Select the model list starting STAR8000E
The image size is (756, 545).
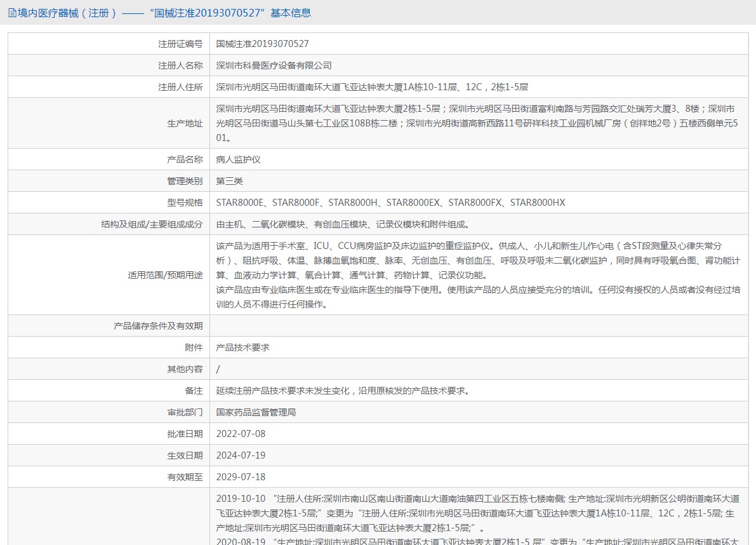point(390,203)
